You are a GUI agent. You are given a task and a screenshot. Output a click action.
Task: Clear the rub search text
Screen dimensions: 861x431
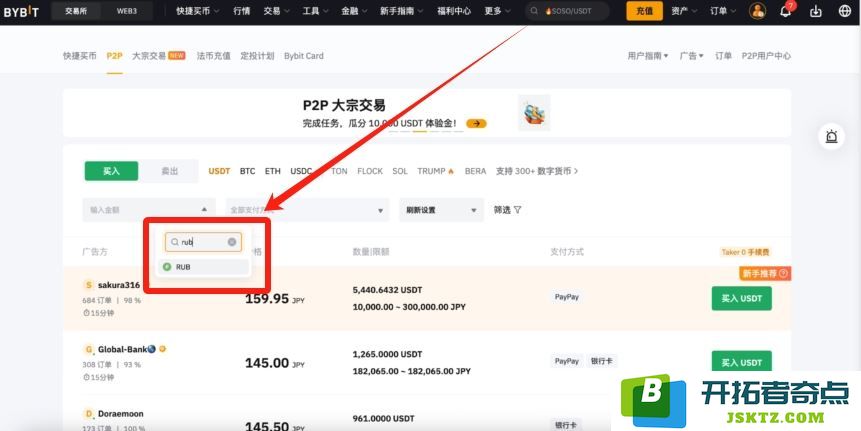pos(232,242)
